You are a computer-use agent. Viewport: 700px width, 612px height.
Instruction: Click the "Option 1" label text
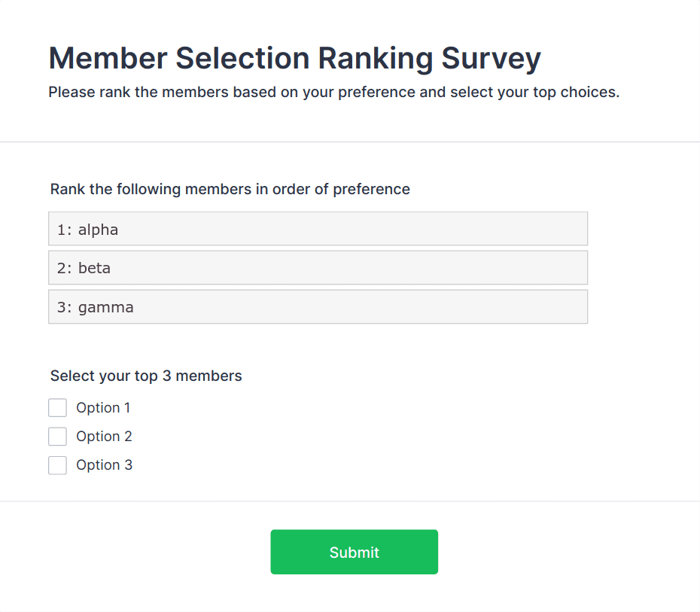(103, 408)
